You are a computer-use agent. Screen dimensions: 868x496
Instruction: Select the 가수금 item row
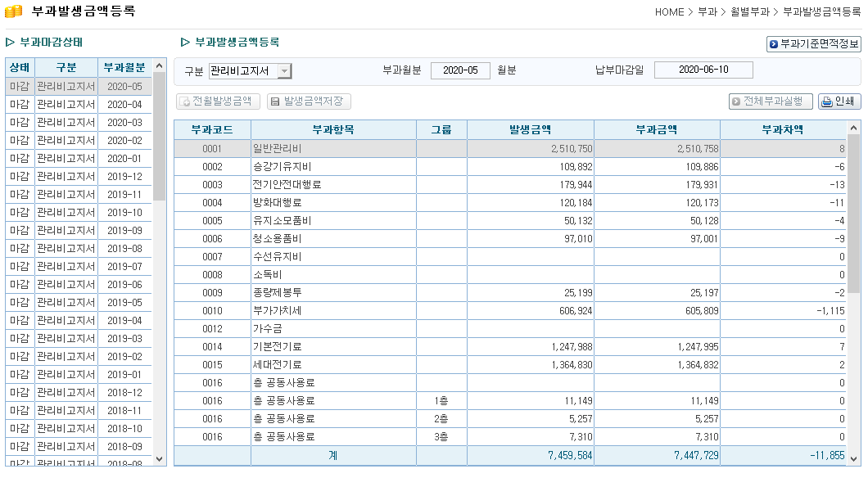510,329
